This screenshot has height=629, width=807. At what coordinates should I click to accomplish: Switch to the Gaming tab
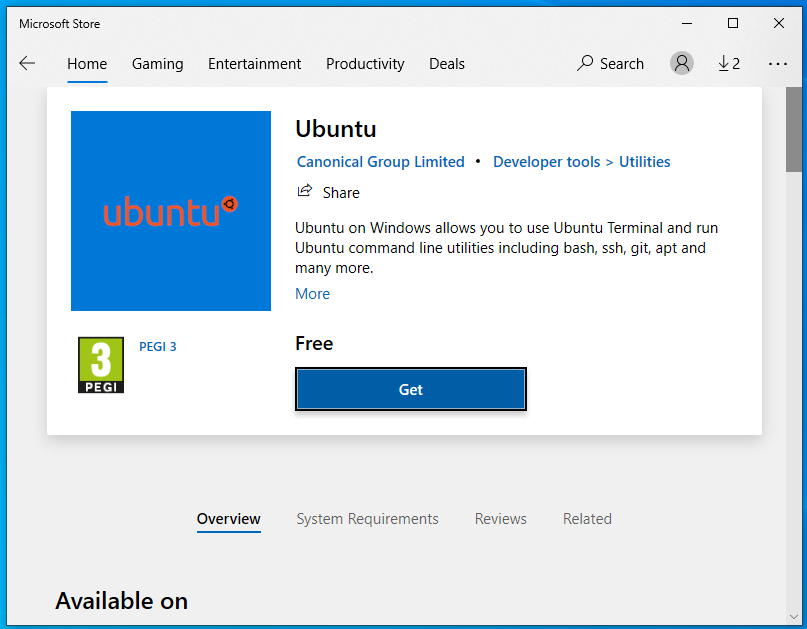coord(157,63)
